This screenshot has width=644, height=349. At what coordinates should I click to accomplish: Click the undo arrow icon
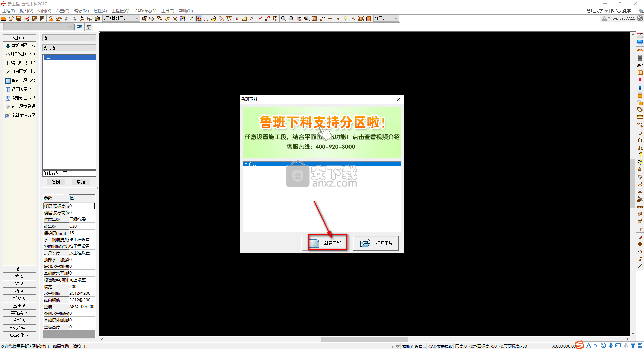point(67,19)
